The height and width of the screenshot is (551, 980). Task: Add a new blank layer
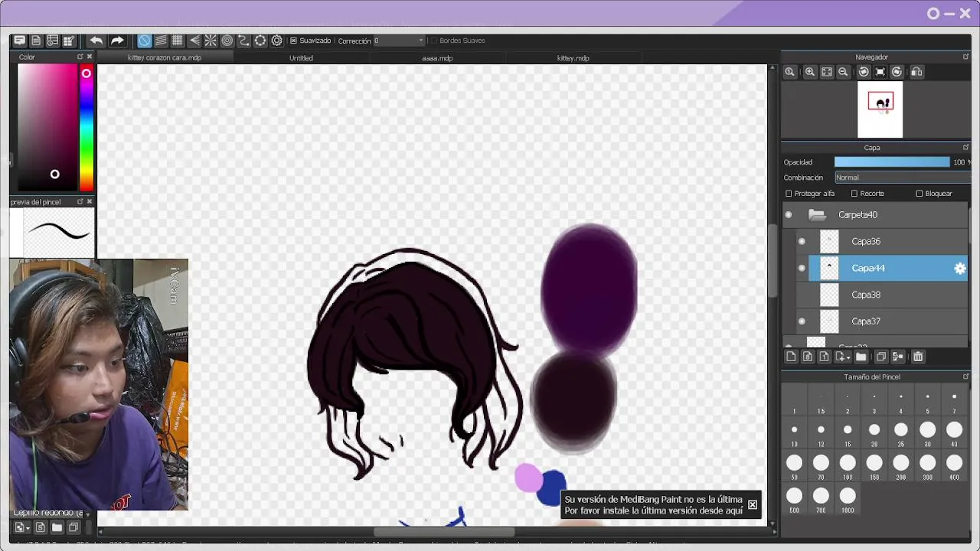791,357
